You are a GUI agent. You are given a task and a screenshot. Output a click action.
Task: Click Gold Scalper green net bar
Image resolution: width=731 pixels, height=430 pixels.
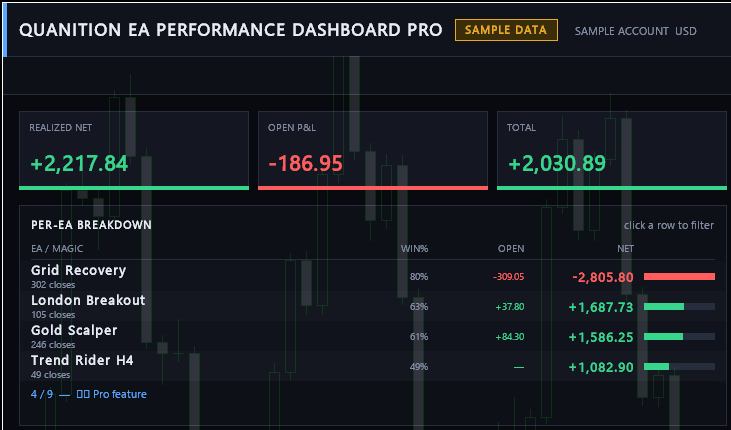click(663, 336)
